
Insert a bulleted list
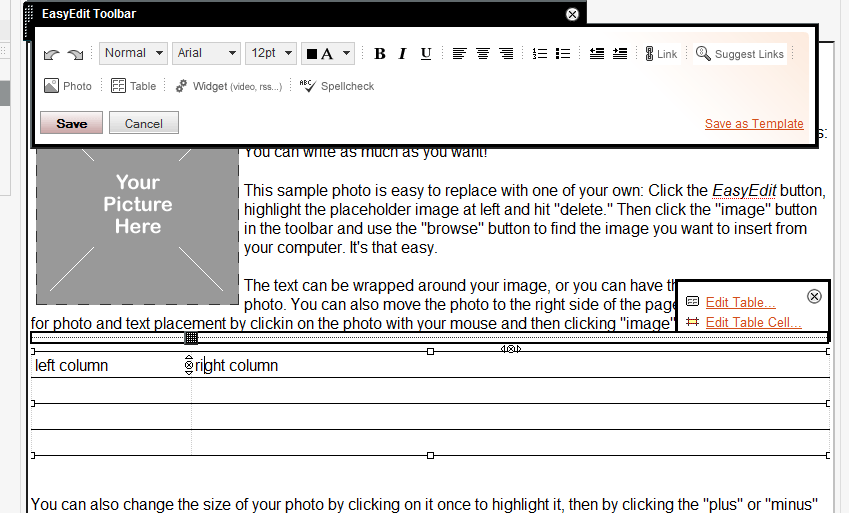tap(563, 54)
